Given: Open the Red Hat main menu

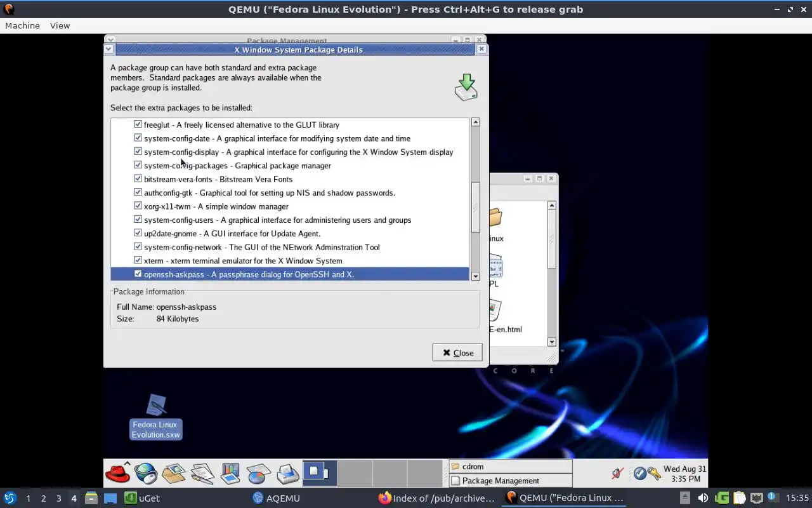Looking at the screenshot, I should pos(117,473).
